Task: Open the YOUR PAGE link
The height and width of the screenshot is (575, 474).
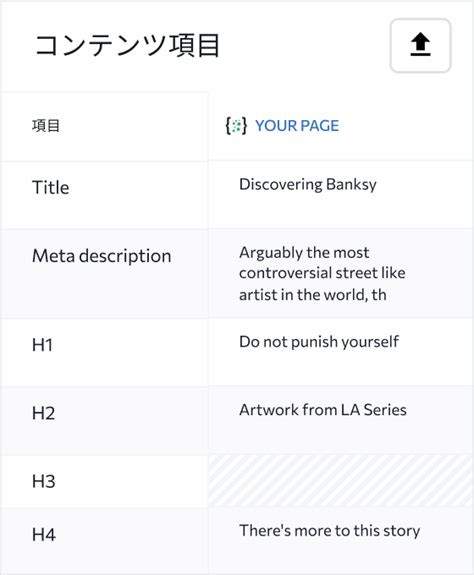Action: click(297, 126)
